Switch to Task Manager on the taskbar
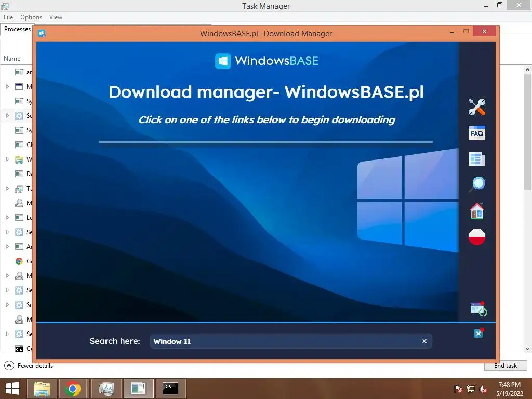The height and width of the screenshot is (399, 532). tap(106, 389)
